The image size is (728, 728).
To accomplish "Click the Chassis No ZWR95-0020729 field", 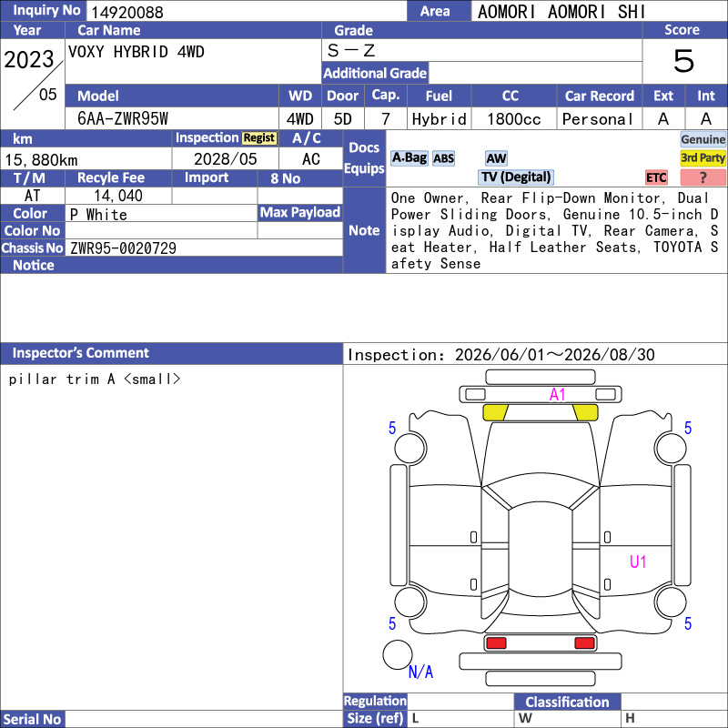I will [204, 248].
